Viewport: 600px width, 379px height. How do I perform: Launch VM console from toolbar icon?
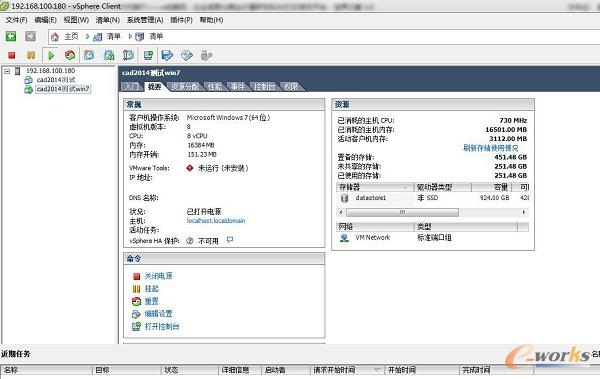pos(148,56)
